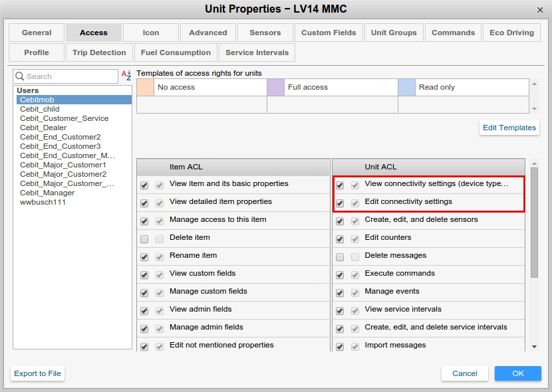This screenshot has width=552, height=392.
Task: Open the Service Intervals tab
Action: point(257,52)
